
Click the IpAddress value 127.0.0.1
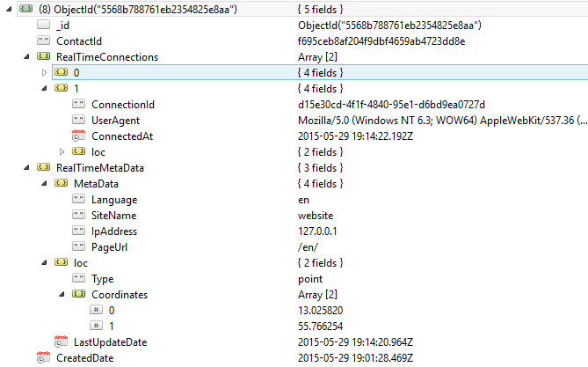(317, 231)
